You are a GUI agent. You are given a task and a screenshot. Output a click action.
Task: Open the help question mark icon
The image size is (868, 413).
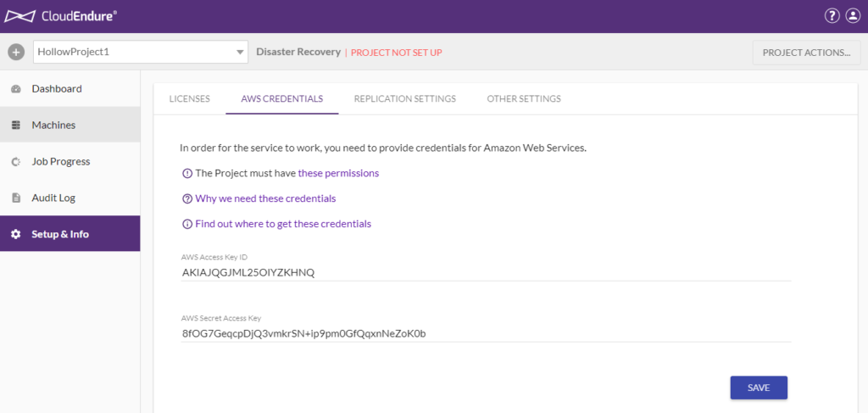click(x=832, y=16)
